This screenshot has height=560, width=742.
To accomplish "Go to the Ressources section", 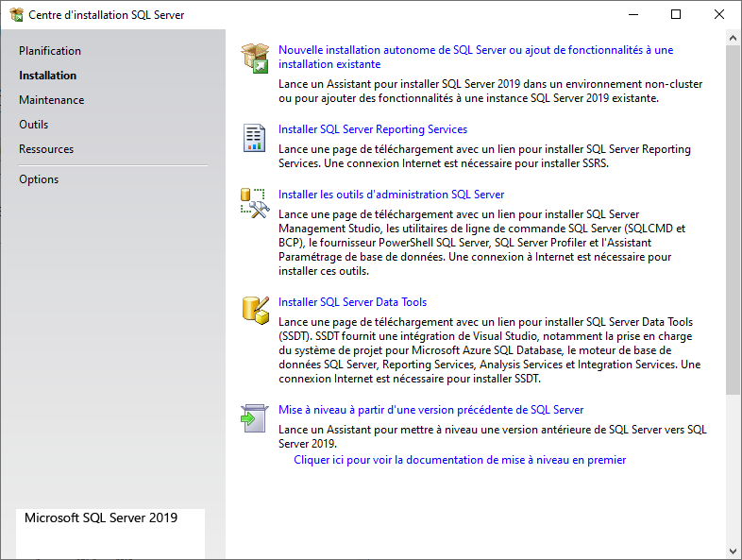I will [x=46, y=149].
